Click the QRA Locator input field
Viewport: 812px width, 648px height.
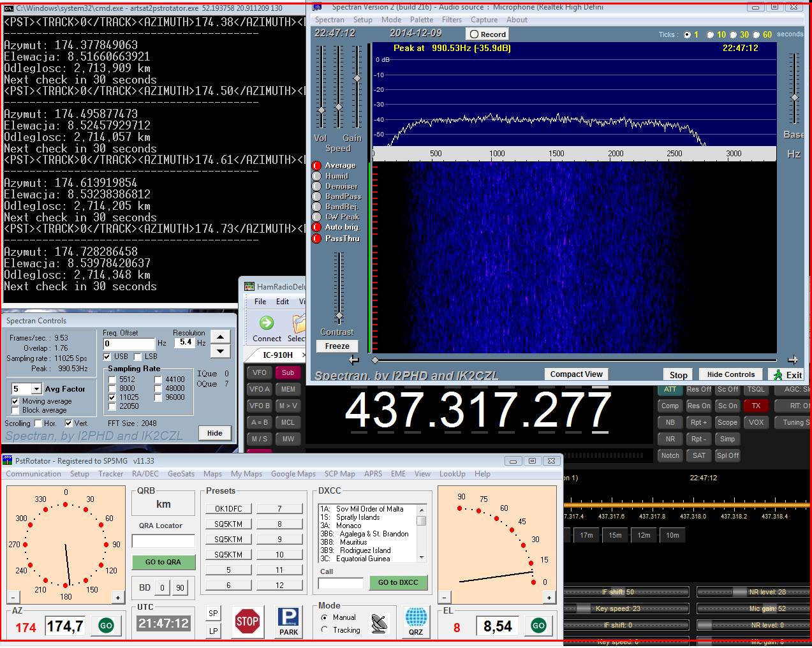coord(163,541)
